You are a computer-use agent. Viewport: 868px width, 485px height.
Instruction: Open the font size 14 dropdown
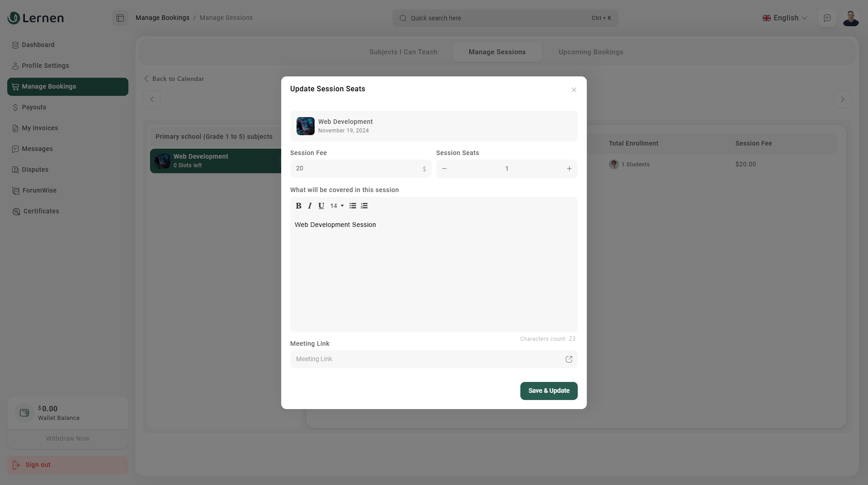(x=337, y=206)
